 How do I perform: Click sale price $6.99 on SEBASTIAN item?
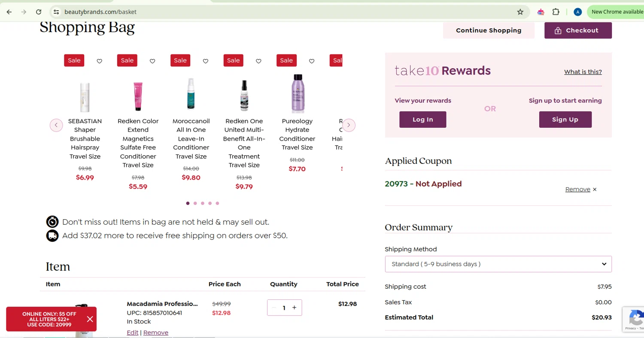(85, 178)
